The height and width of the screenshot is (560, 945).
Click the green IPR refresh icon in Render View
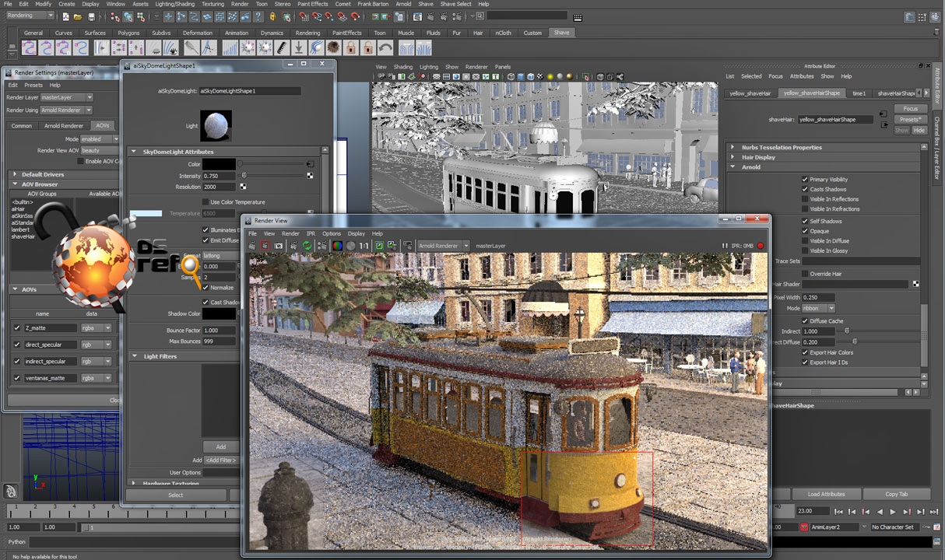point(307,246)
